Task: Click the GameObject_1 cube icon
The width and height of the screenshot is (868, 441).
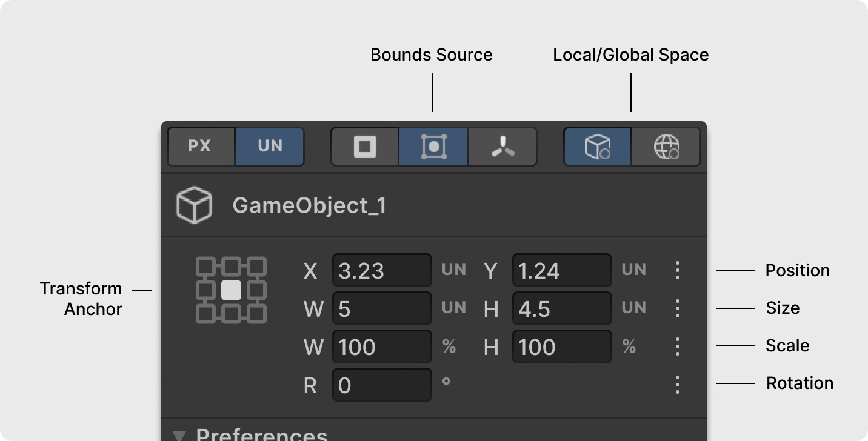Action: [194, 205]
